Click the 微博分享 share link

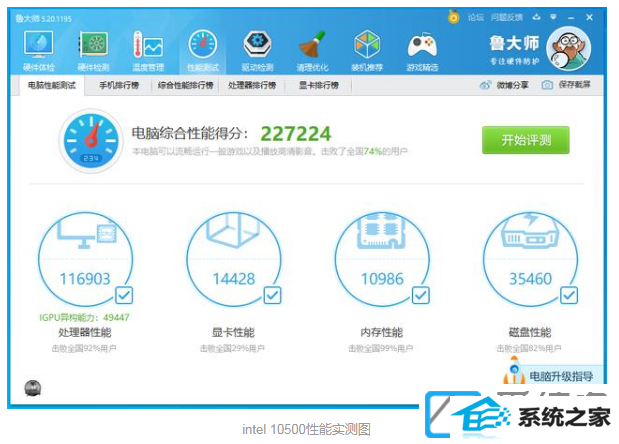[512, 85]
